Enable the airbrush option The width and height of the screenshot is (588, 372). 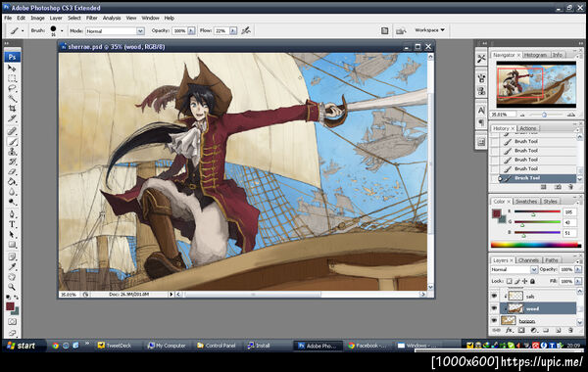click(x=246, y=30)
